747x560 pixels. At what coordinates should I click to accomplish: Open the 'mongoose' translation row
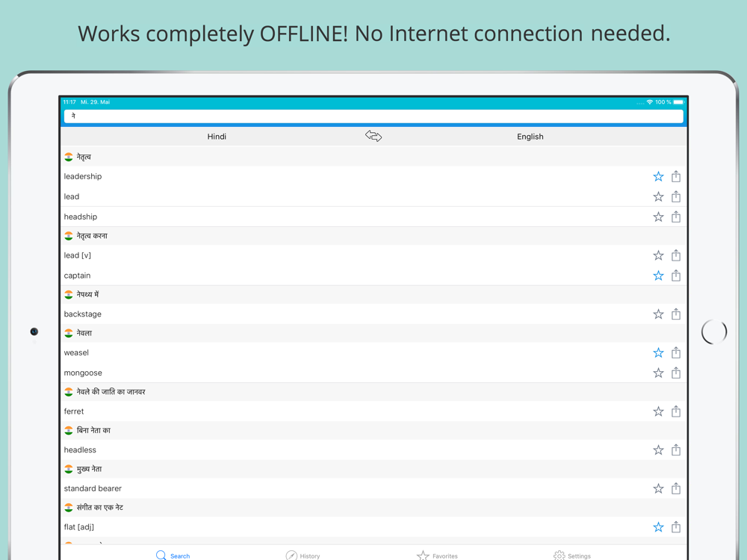click(299, 373)
